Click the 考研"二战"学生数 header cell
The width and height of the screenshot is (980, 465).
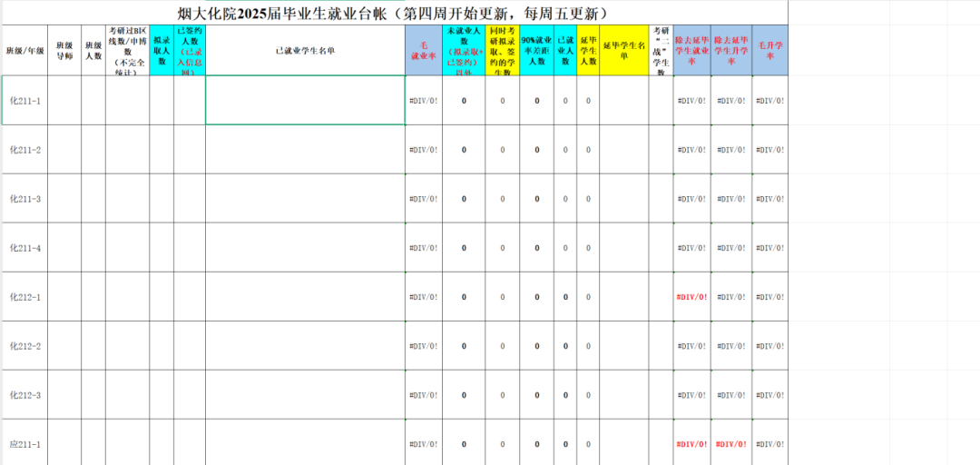[x=661, y=50]
